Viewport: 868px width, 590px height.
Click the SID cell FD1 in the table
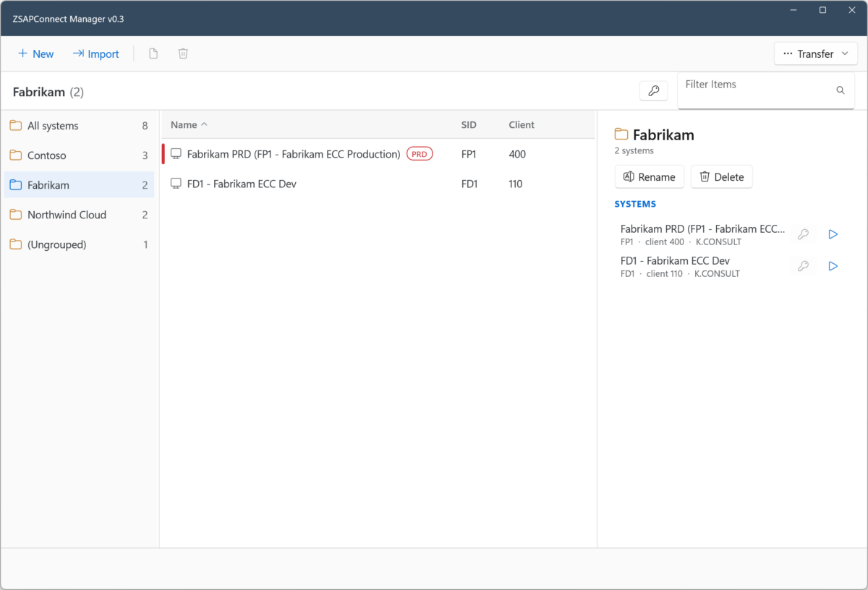click(x=469, y=184)
